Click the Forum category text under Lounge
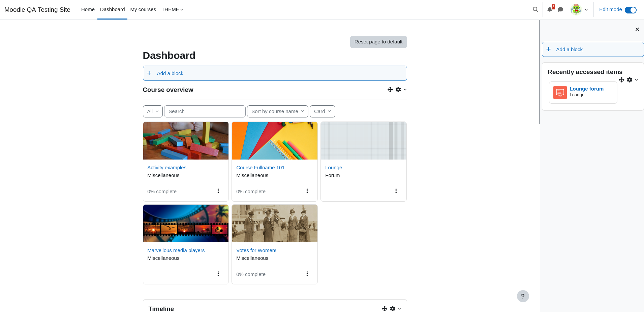The height and width of the screenshot is (312, 644). pyautogui.click(x=332, y=175)
